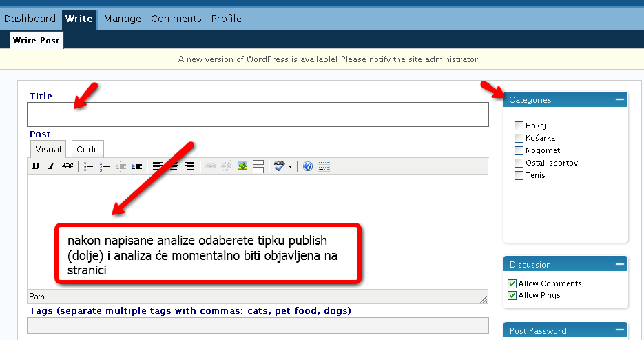Image resolution: width=644 pixels, height=340 pixels.
Task: Insert the More tag split icon
Action: coord(258,166)
